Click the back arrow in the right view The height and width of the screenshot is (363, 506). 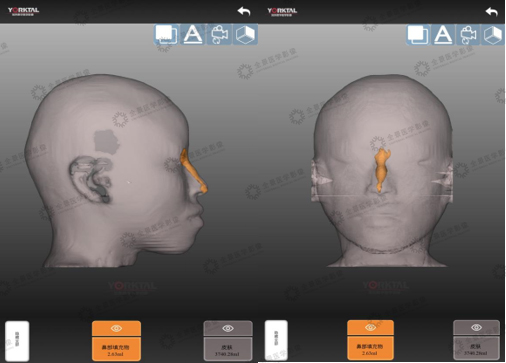coord(492,12)
